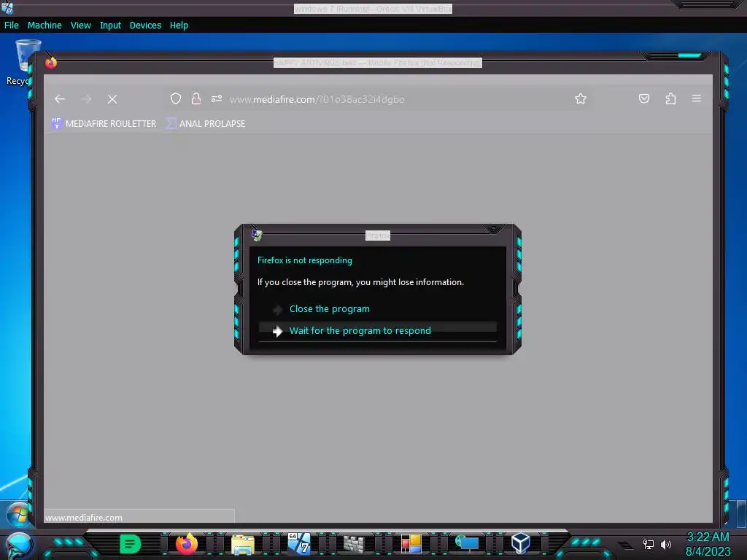
Task: Click the Firefox forward arrow
Action: [x=86, y=99]
